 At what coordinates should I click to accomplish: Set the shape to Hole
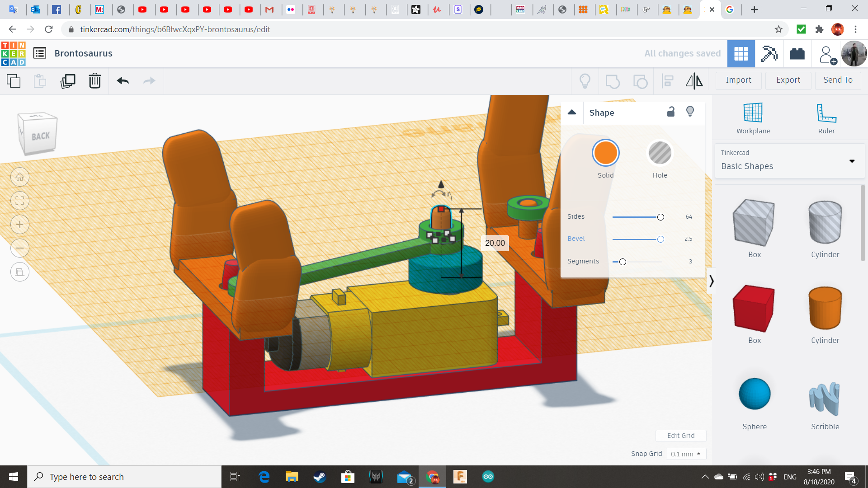click(x=660, y=153)
